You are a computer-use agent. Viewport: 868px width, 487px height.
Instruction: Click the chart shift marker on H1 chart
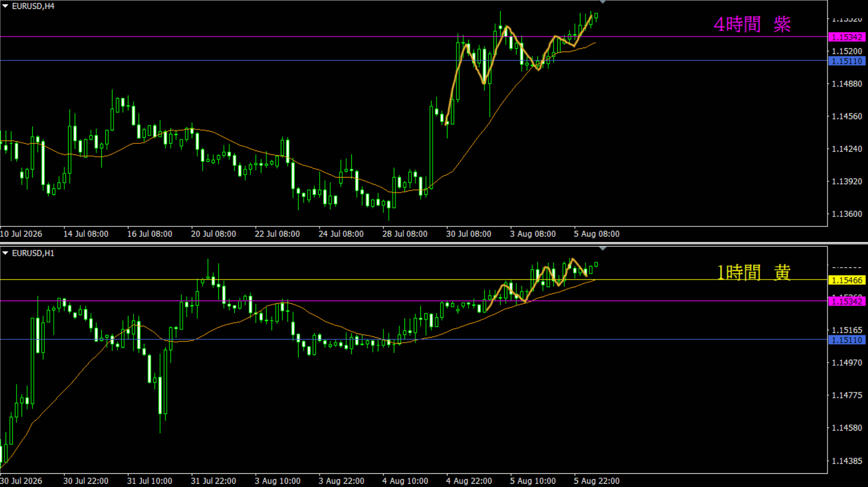pos(603,249)
